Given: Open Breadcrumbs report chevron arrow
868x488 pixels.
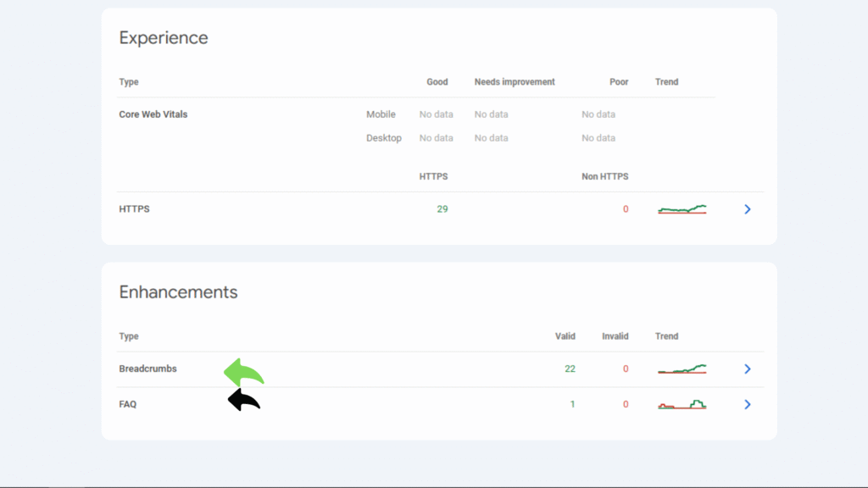Looking at the screenshot, I should coord(748,369).
